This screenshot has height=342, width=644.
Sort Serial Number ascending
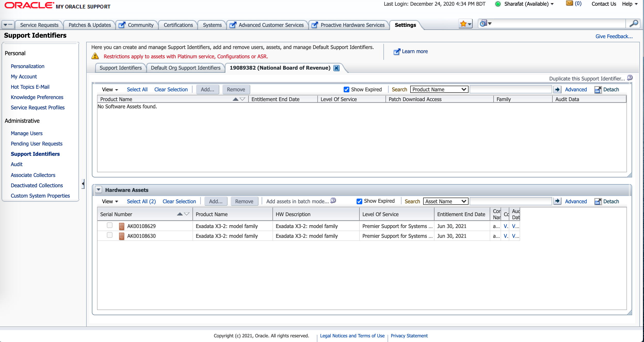click(x=180, y=214)
